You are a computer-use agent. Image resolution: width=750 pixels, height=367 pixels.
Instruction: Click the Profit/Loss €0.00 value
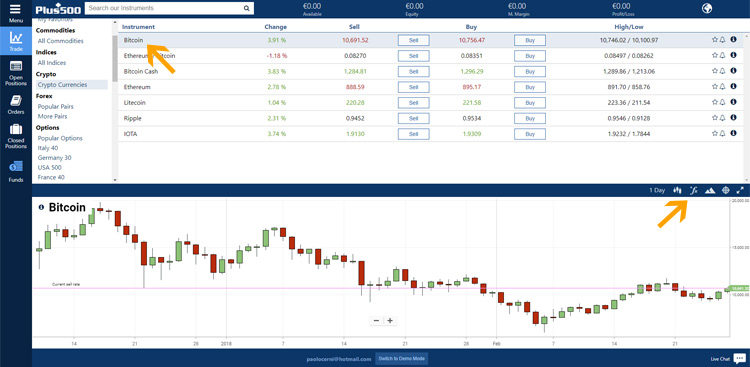(x=621, y=6)
